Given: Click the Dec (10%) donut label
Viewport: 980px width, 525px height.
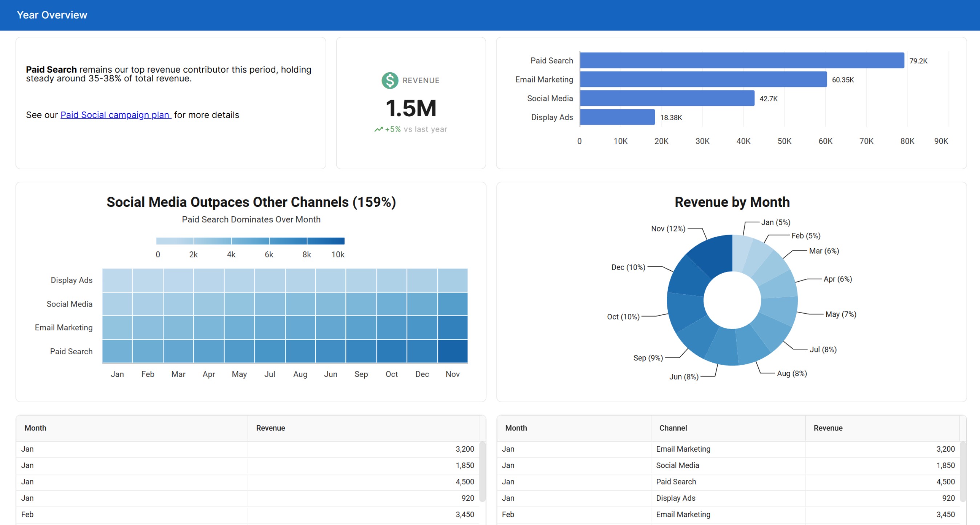Looking at the screenshot, I should (628, 267).
